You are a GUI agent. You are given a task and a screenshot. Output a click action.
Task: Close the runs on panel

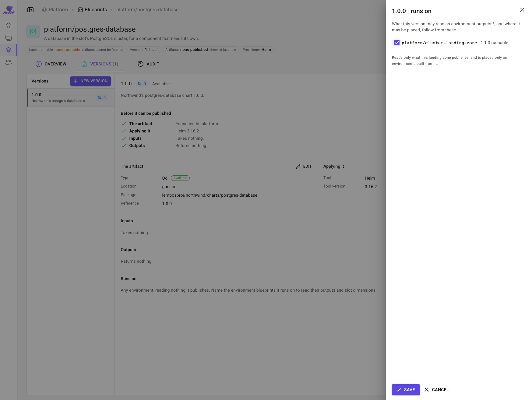click(x=522, y=10)
